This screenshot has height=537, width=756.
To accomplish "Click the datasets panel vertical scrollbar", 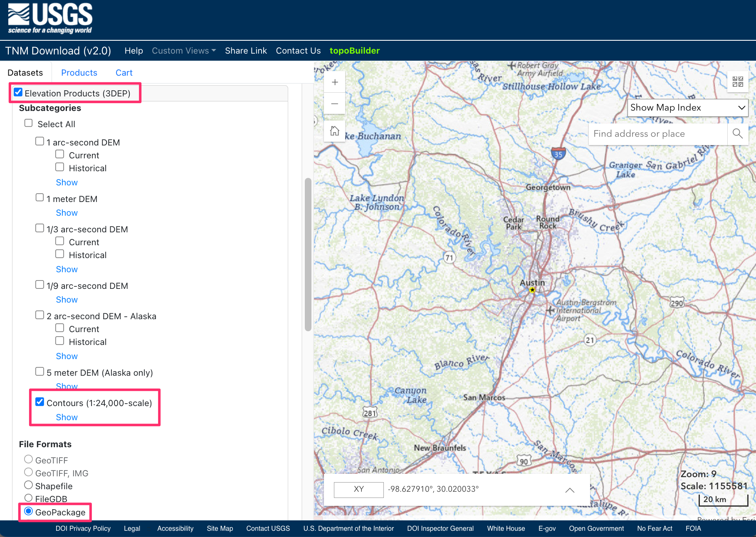I will coord(308,254).
